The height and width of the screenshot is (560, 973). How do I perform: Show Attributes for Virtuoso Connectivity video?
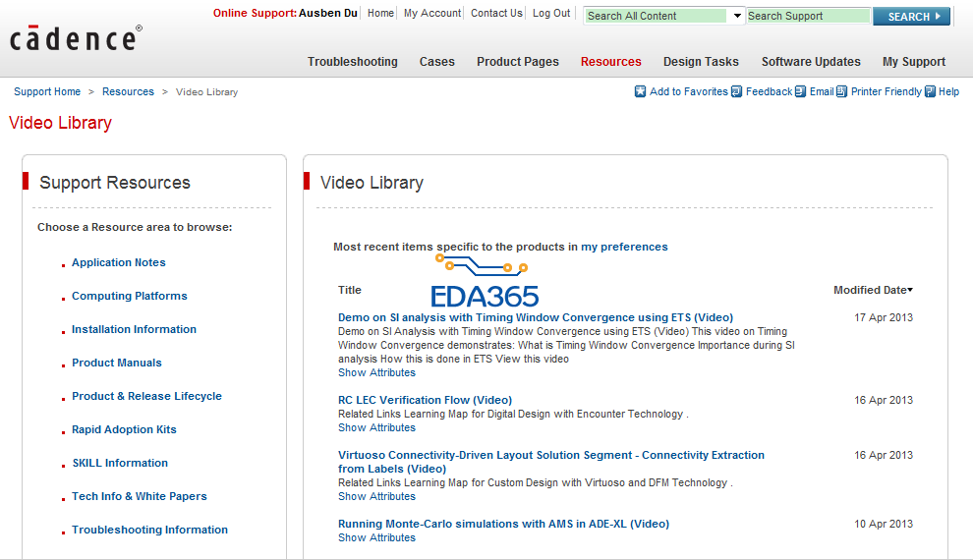(x=376, y=497)
